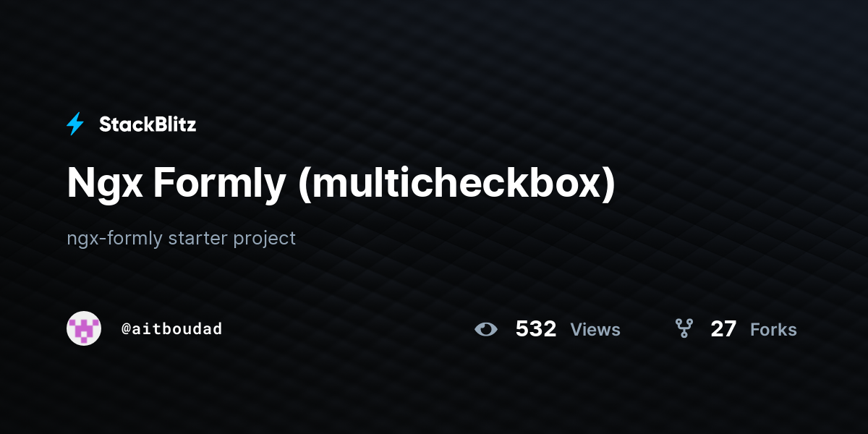868x434 pixels.
Task: Click the word Formly in the title
Action: pyautogui.click(x=219, y=184)
